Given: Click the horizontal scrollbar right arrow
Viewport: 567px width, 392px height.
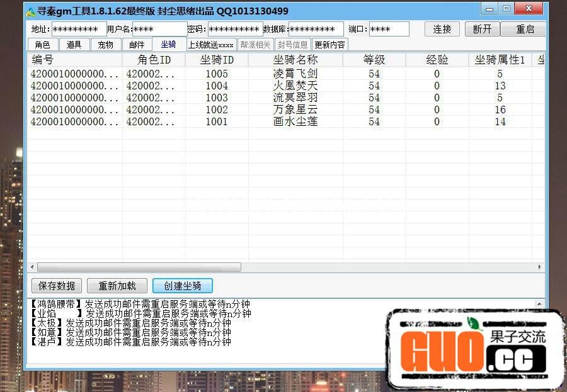Looking at the screenshot, I should click(539, 267).
